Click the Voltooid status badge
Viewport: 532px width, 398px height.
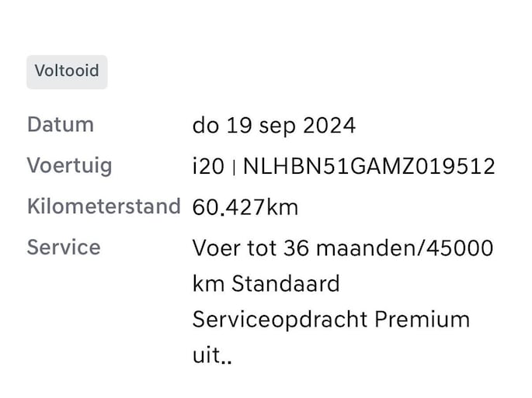(x=67, y=71)
